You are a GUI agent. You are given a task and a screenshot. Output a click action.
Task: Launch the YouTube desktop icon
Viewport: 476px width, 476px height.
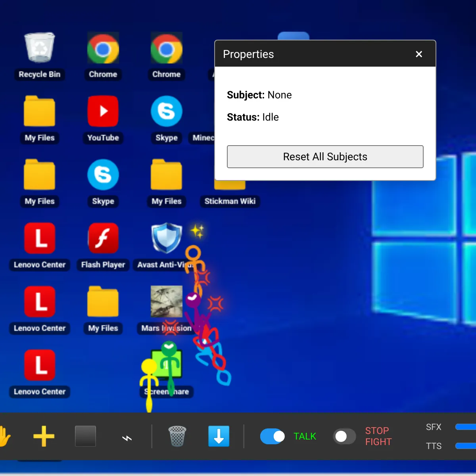click(103, 111)
